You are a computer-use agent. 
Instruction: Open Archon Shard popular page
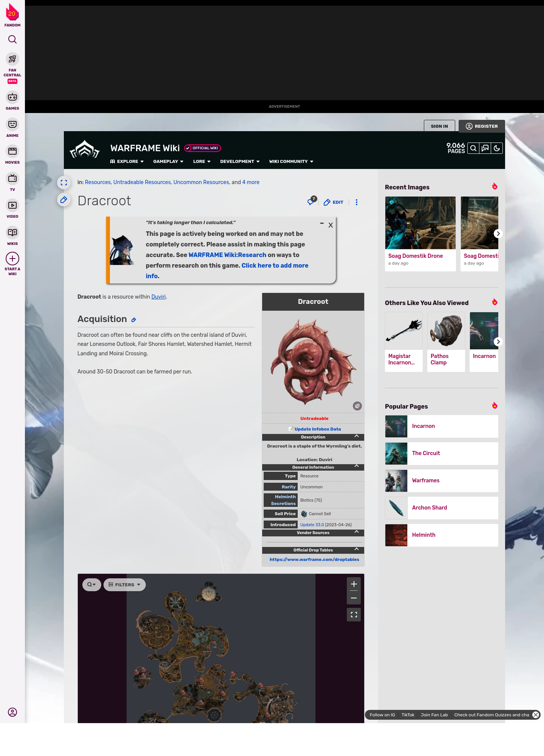[x=442, y=508]
